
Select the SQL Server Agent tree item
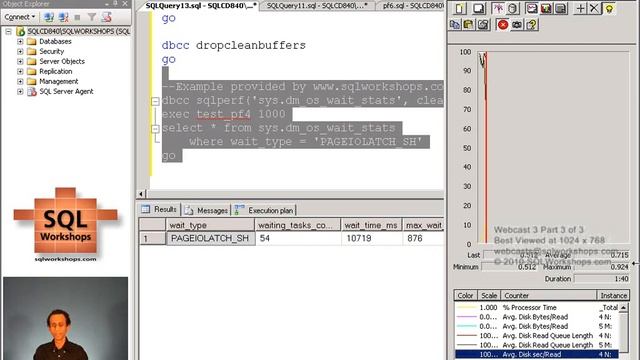pyautogui.click(x=66, y=91)
